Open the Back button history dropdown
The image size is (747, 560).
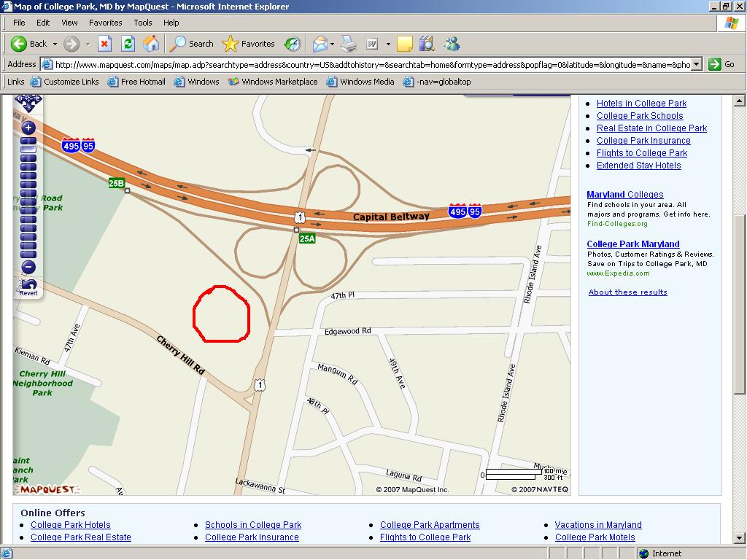click(x=55, y=44)
